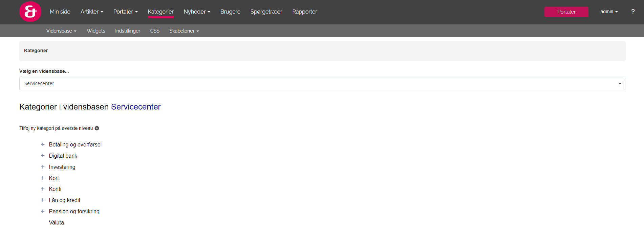Image resolution: width=644 pixels, height=237 pixels.
Task: Go to the Rapporter menu item
Action: [304, 12]
